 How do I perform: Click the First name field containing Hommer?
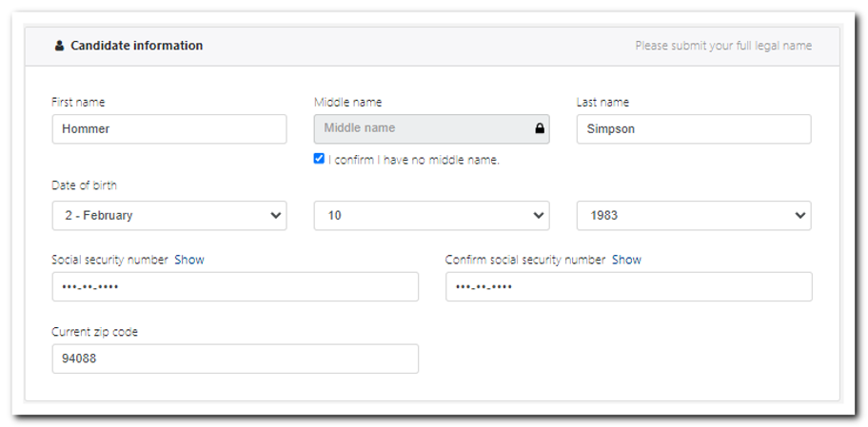[169, 129]
